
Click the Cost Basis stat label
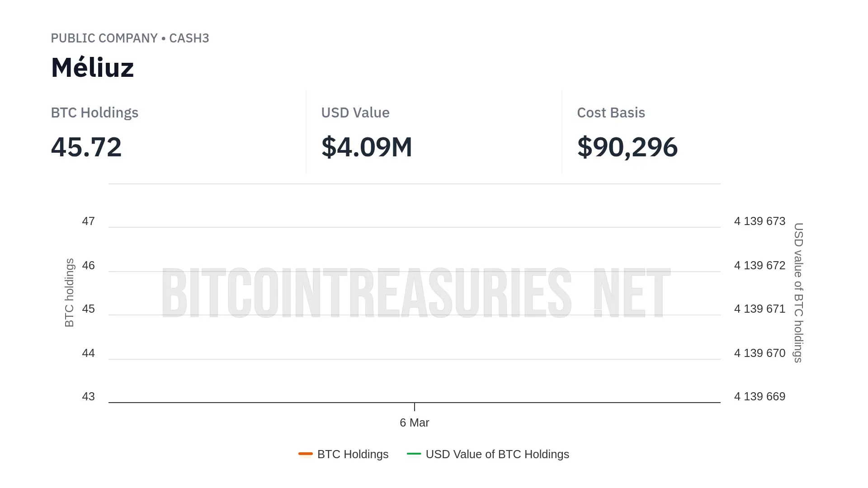[611, 113]
